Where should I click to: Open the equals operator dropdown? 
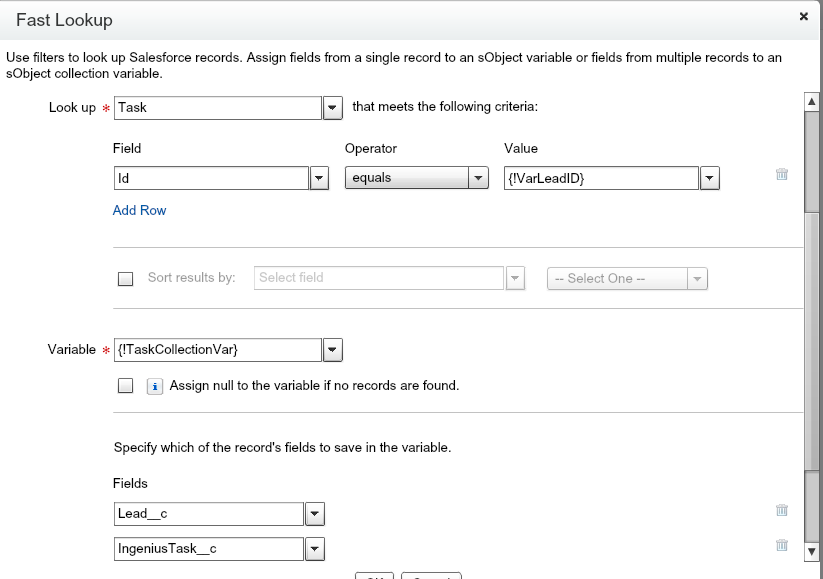(x=479, y=179)
